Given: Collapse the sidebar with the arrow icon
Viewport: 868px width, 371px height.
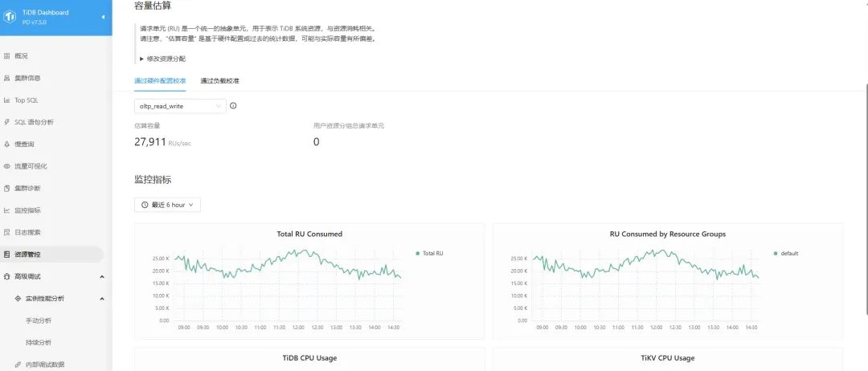Looking at the screenshot, I should point(103,17).
